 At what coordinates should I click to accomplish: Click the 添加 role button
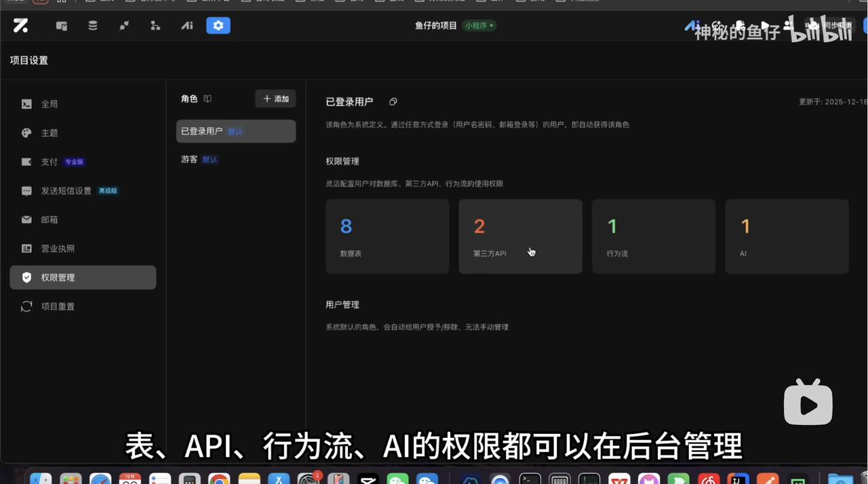coord(275,99)
